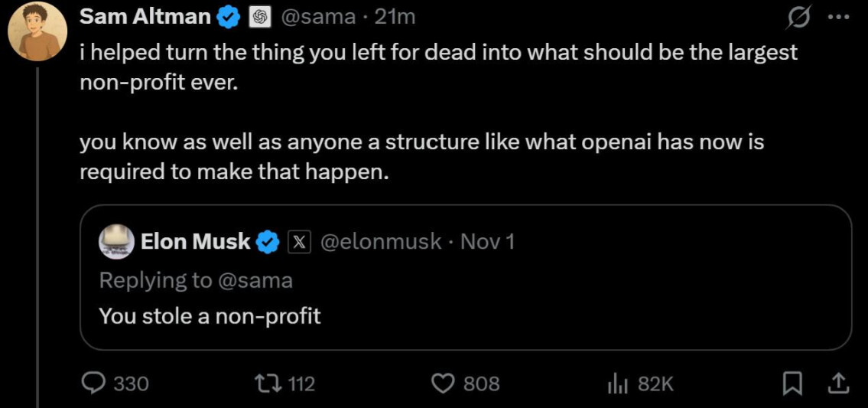The width and height of the screenshot is (868, 408).
Task: Open Sam Altman's profile avatar
Action: 37,31
